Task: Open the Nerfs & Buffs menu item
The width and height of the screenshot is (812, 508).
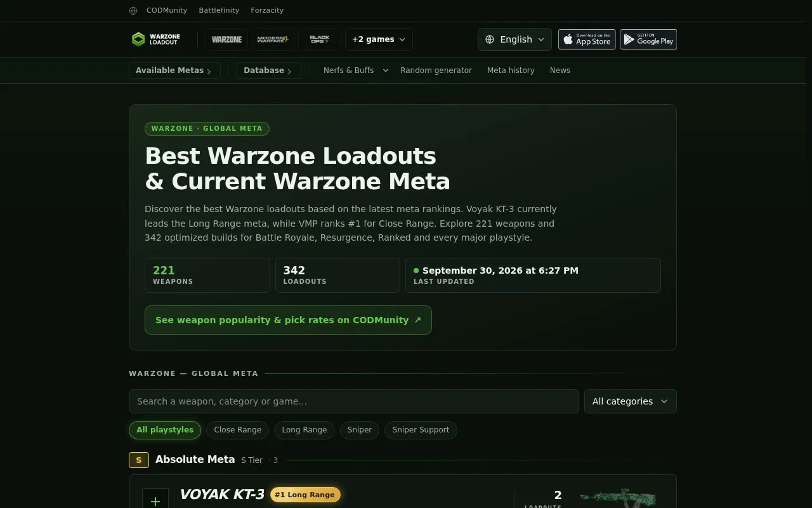Action: coord(348,70)
